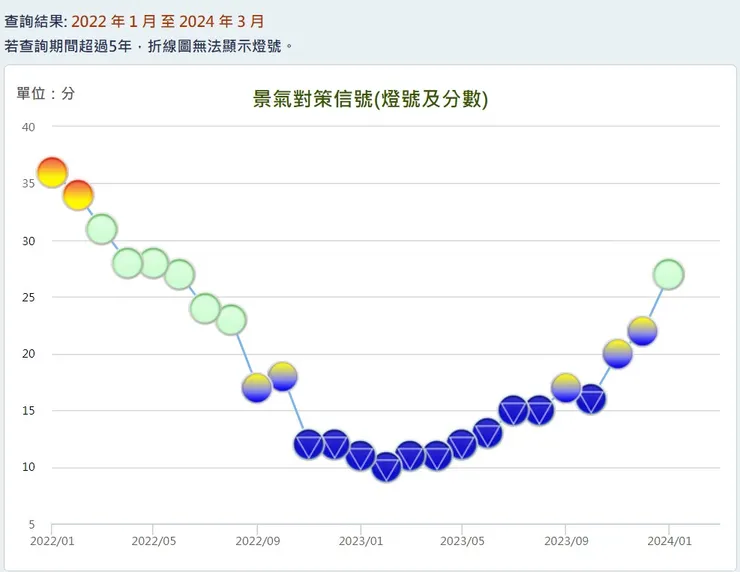Click the October 2022 yellow-blue light marker at 18

(x=283, y=377)
